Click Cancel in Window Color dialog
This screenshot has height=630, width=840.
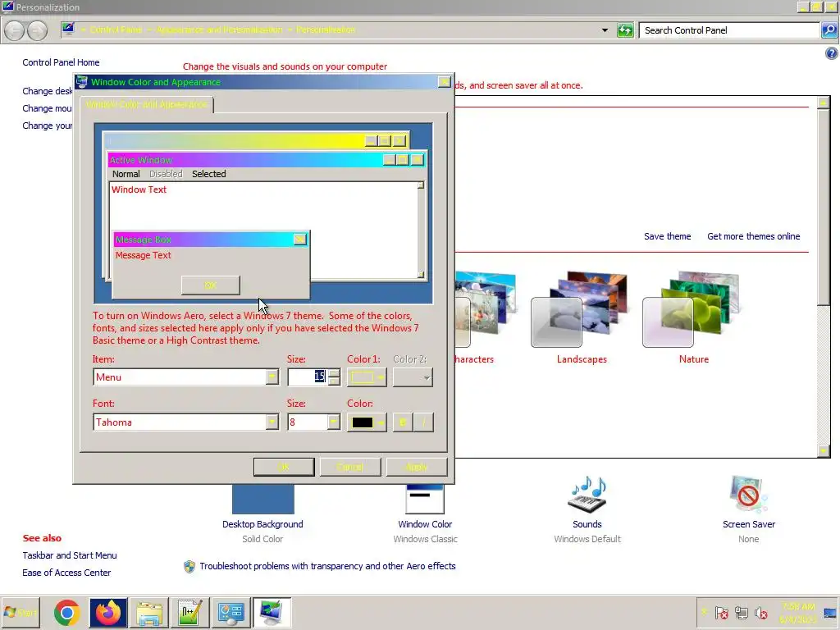350,467
